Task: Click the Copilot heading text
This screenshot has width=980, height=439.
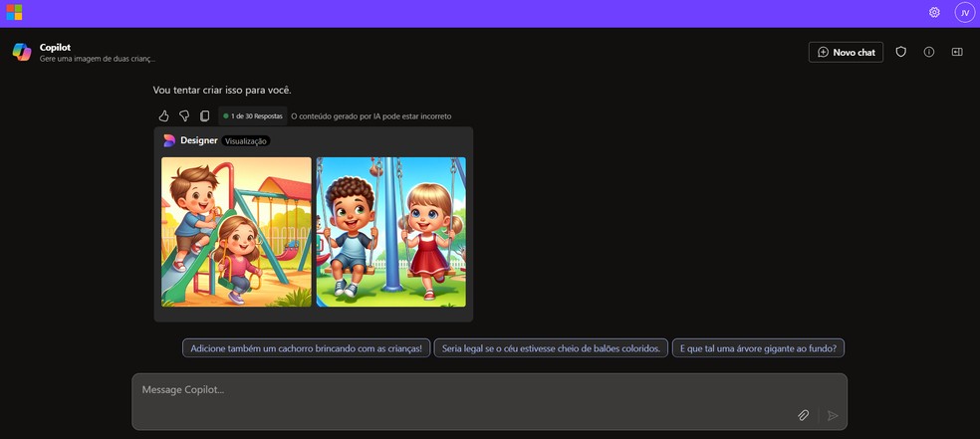Action: pos(55,48)
